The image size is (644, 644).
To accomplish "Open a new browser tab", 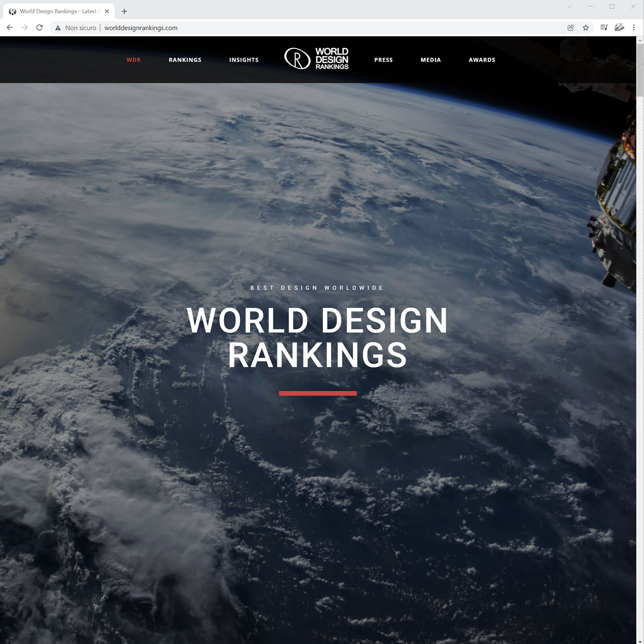I will tap(124, 11).
